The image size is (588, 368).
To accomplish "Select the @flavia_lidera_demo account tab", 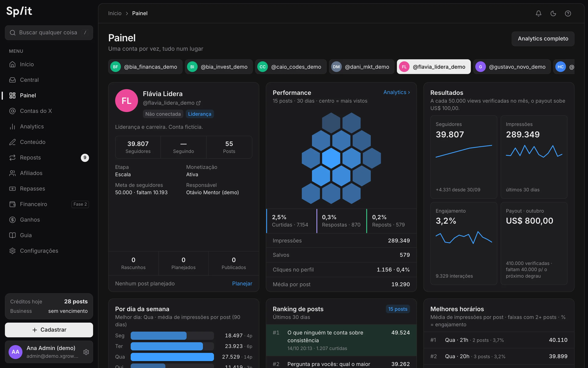I will pos(434,67).
